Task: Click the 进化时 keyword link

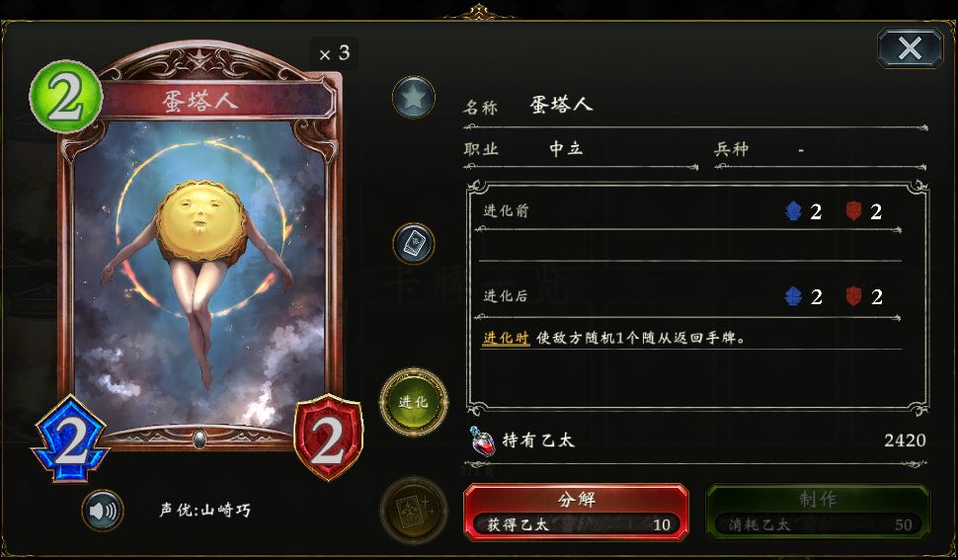Action: point(506,338)
